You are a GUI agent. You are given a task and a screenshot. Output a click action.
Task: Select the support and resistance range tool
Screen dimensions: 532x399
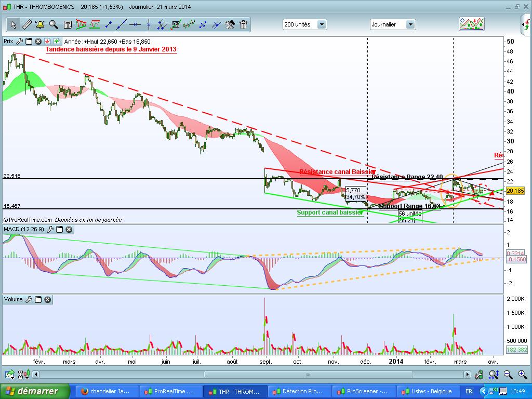[x=95, y=24]
